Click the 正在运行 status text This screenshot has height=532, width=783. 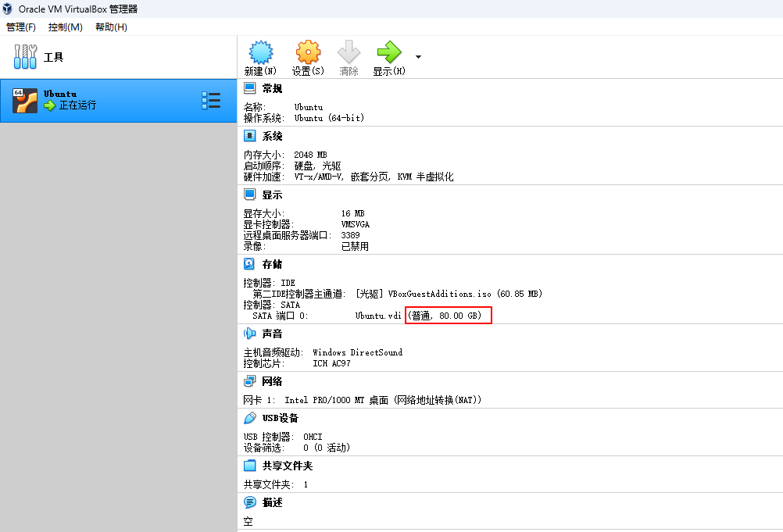[x=77, y=105]
